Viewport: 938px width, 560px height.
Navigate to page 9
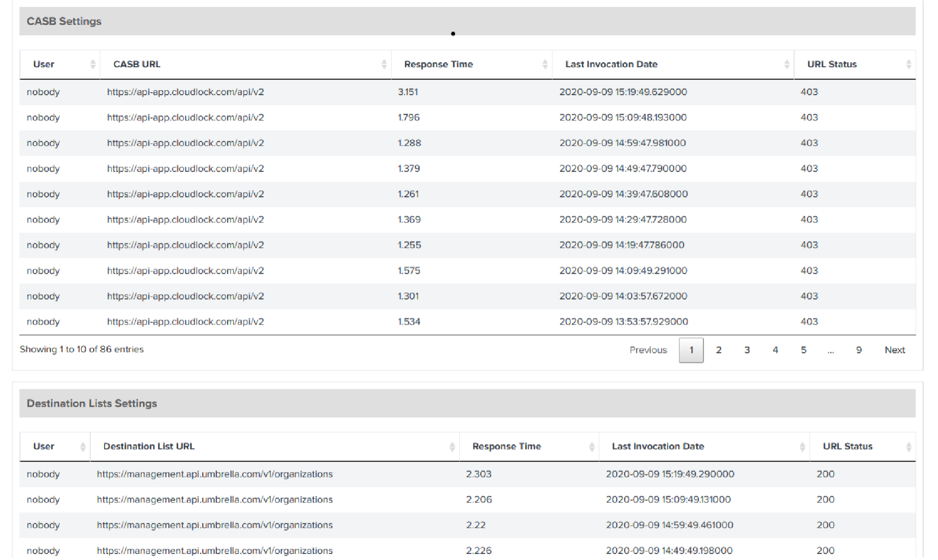tap(858, 350)
